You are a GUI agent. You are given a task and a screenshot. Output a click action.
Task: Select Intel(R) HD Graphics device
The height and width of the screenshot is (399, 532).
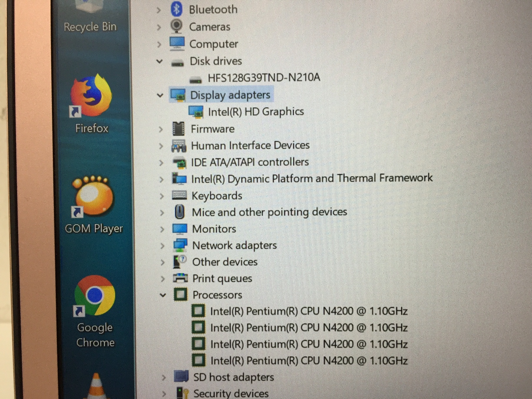tap(256, 112)
